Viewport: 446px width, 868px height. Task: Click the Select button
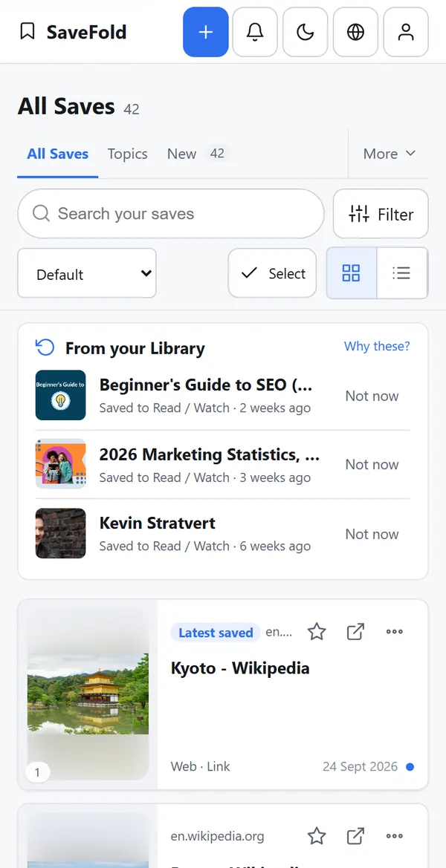(272, 273)
